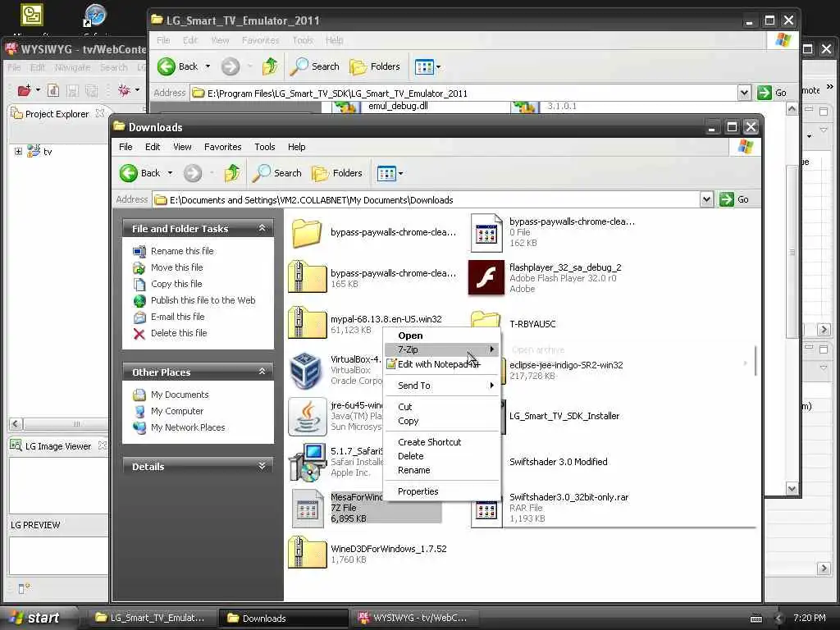Select mypal-68.13.8.en-US.win32 zip icon
The image size is (840, 630).
tap(307, 323)
